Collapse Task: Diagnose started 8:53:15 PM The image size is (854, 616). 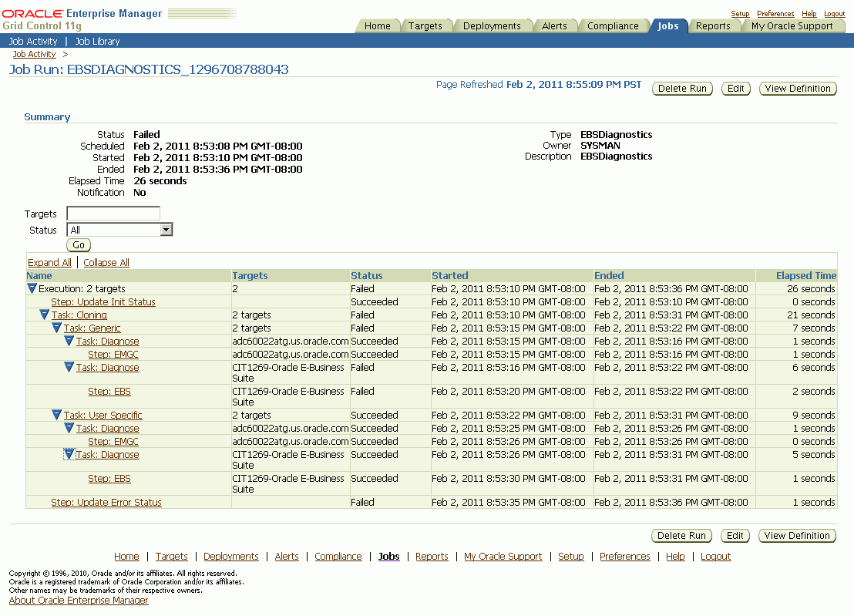coord(69,341)
